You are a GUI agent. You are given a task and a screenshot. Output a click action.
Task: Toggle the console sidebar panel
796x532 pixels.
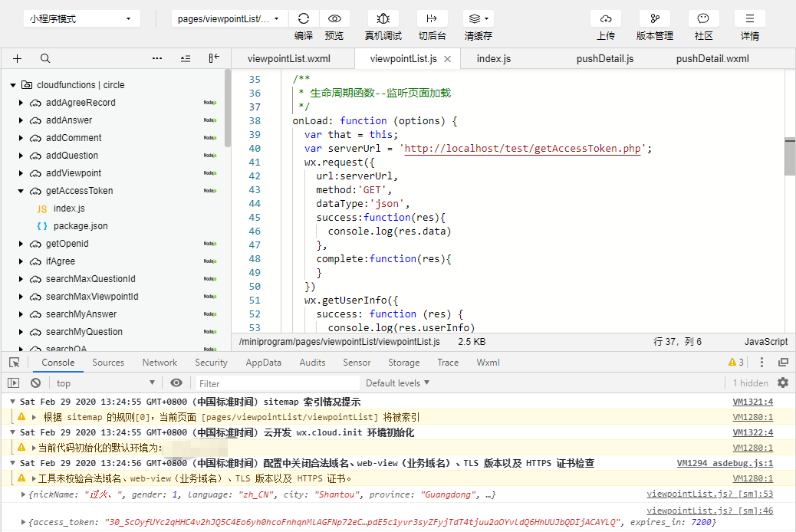(13, 383)
